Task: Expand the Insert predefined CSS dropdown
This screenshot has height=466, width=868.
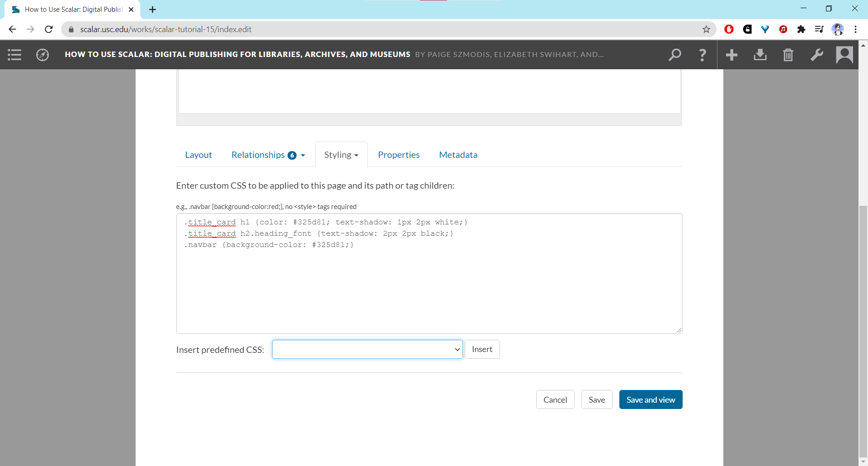Action: click(367, 349)
